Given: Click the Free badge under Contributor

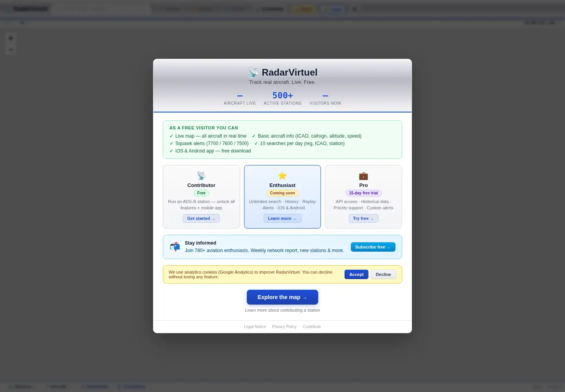Looking at the screenshot, I should [x=201, y=193].
